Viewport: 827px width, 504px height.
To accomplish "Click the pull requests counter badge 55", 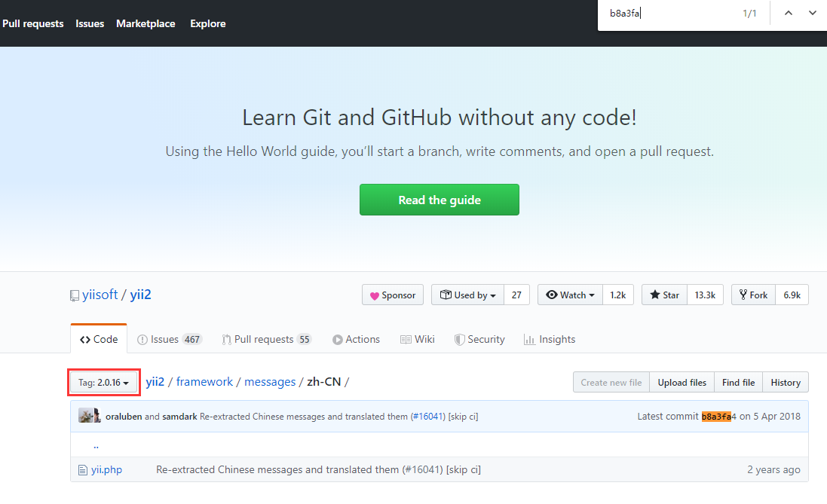I will point(305,340).
